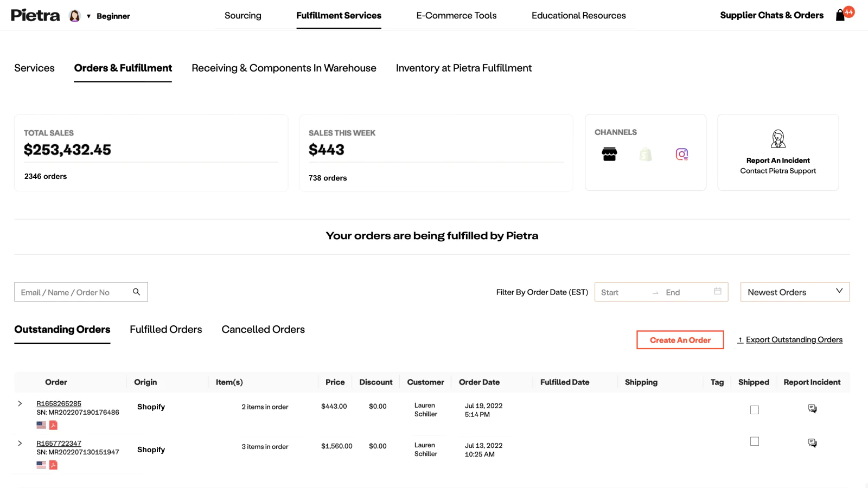Focus the Email / Name / Order No field
The width and height of the screenshot is (868, 488).
[x=73, y=292]
